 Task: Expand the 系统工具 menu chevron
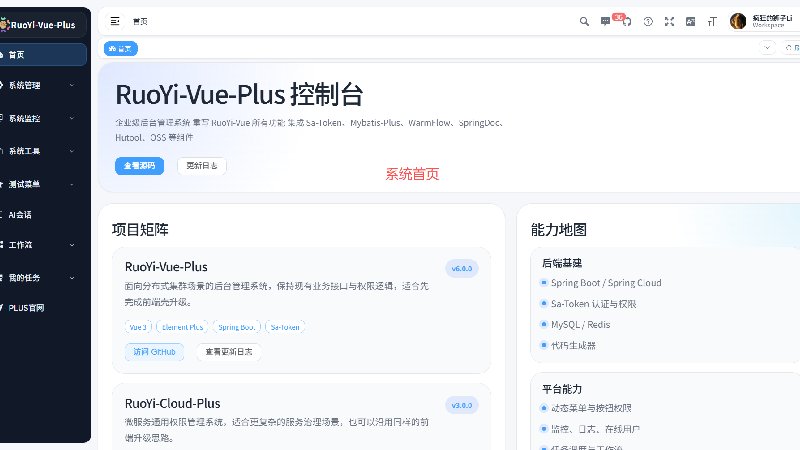point(72,151)
